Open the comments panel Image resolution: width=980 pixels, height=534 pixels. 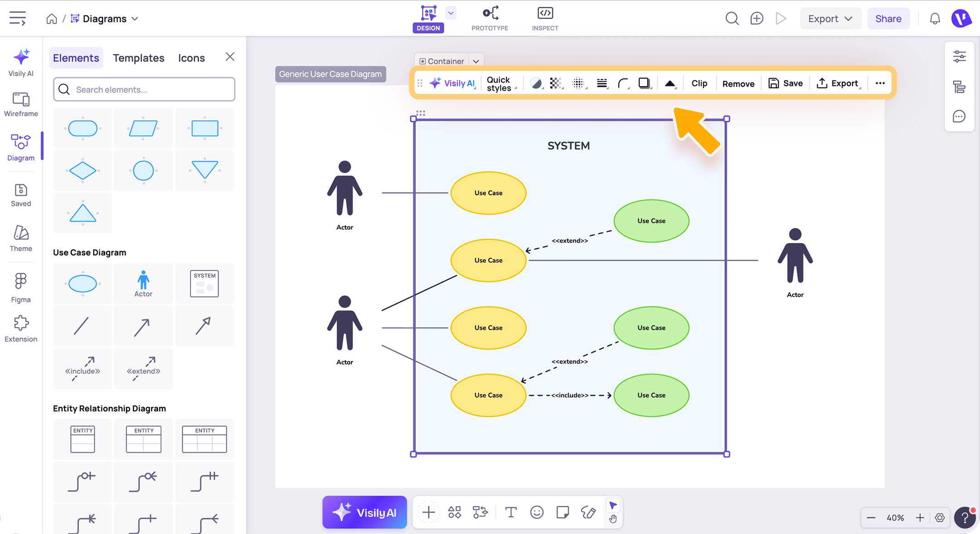pos(959,117)
